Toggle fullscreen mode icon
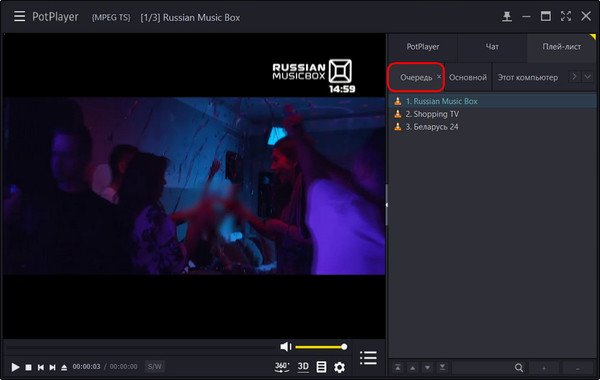Image resolution: width=600 pixels, height=380 pixels. 566,16
